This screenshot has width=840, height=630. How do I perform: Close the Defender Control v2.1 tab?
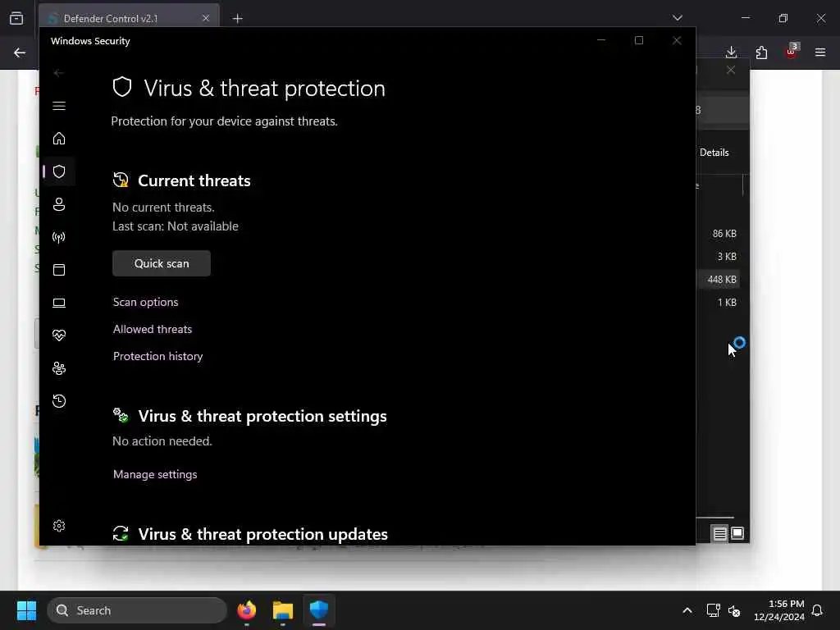(206, 18)
